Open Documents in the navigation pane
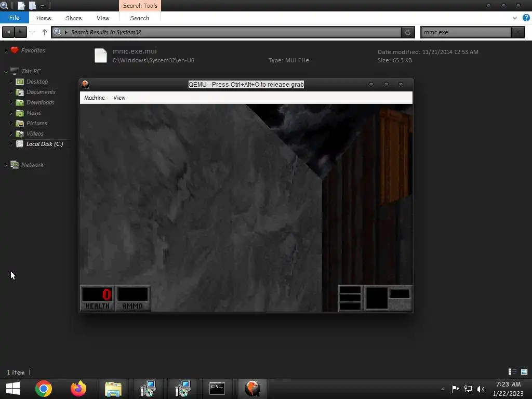The image size is (532, 399). click(41, 92)
